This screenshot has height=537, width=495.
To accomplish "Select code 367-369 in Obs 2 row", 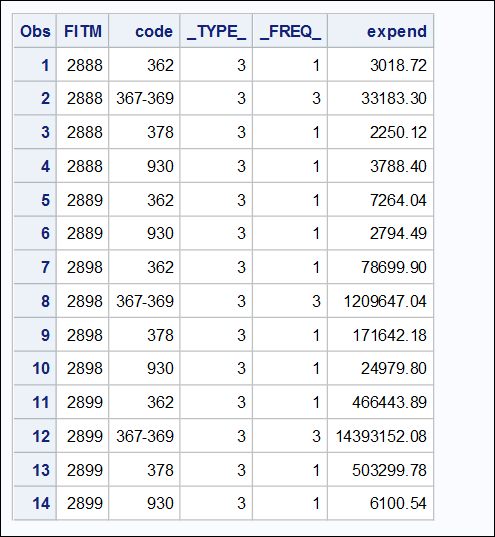I will [x=145, y=98].
